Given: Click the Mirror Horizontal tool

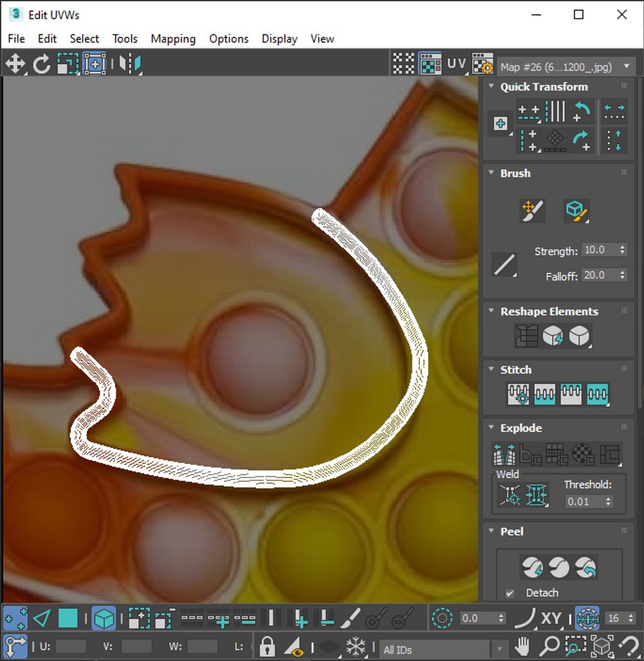Looking at the screenshot, I should point(130,64).
